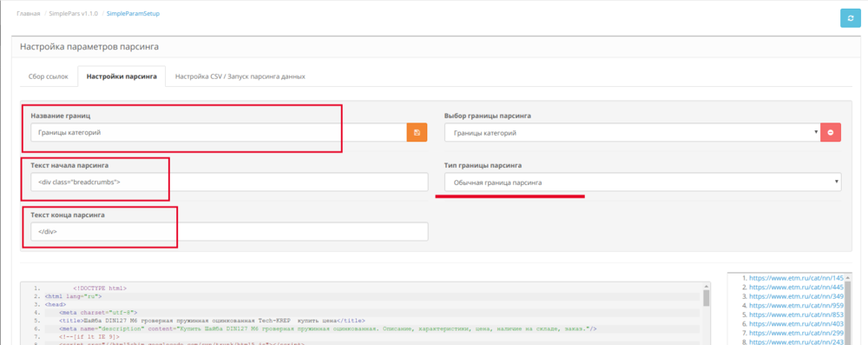Screen dimensions: 868x345
Task: Click the SimpleParamSetup breadcrumb link
Action: click(133, 13)
